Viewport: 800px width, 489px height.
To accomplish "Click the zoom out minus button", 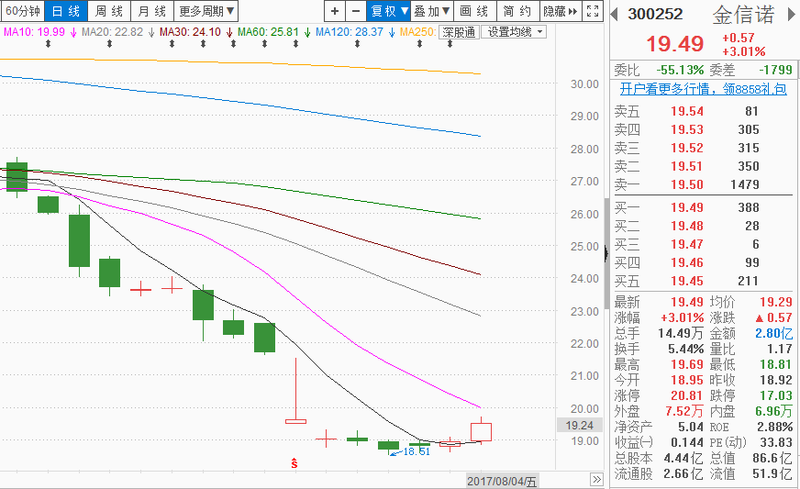I will [355, 12].
